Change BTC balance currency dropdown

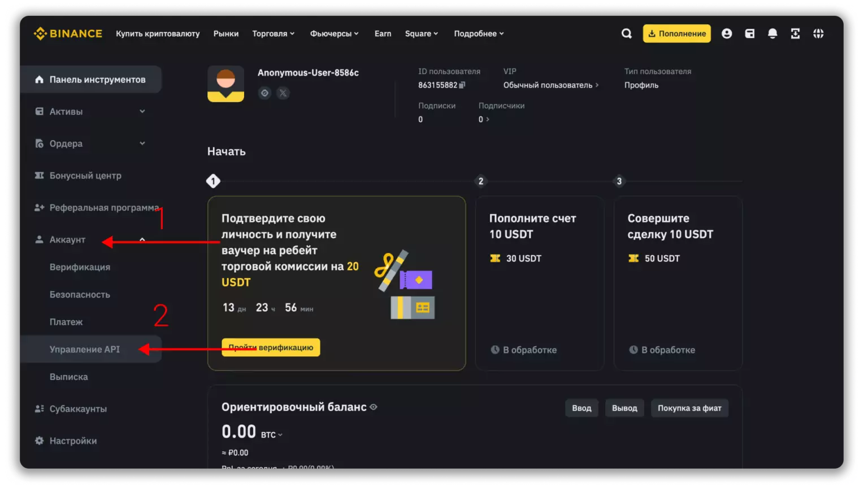[x=272, y=434]
